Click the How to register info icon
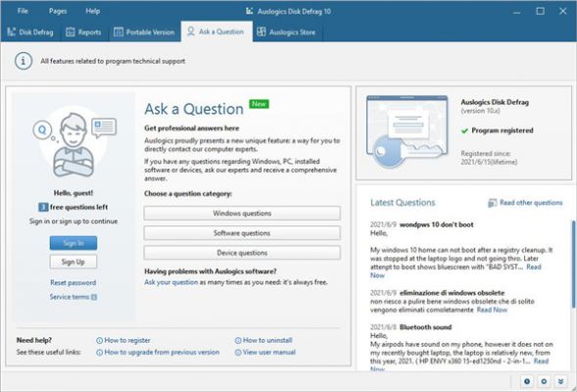This screenshot has width=577, height=392. pyautogui.click(x=99, y=341)
